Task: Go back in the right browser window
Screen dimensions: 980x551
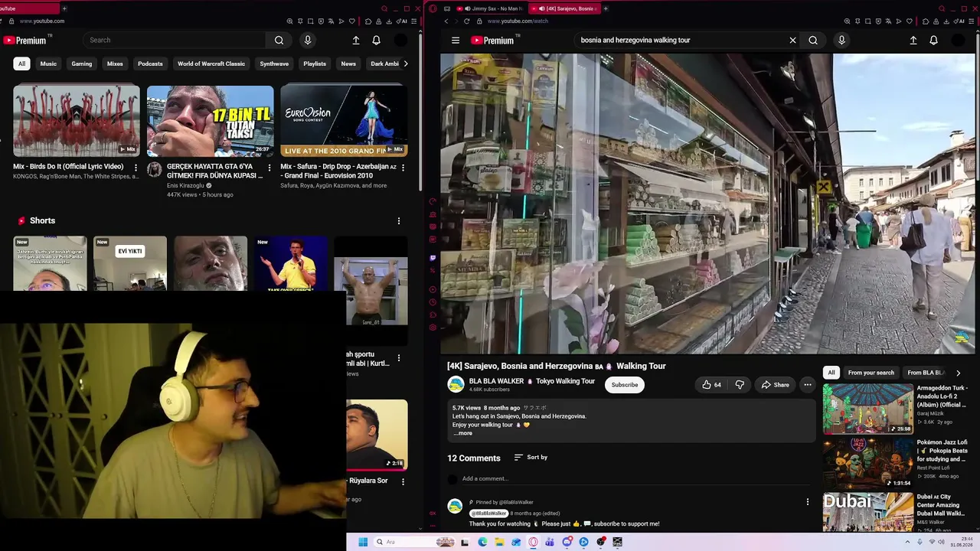Action: 446,21
